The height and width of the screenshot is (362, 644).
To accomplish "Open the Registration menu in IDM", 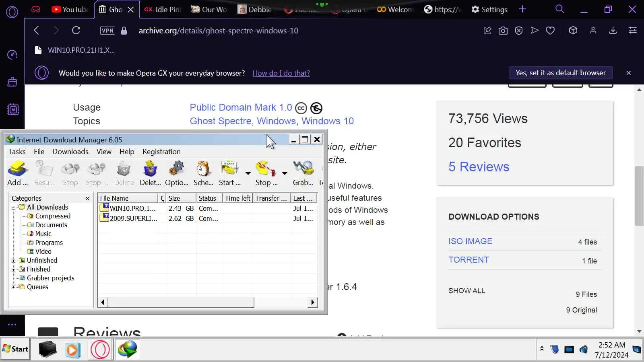I will [x=161, y=152].
